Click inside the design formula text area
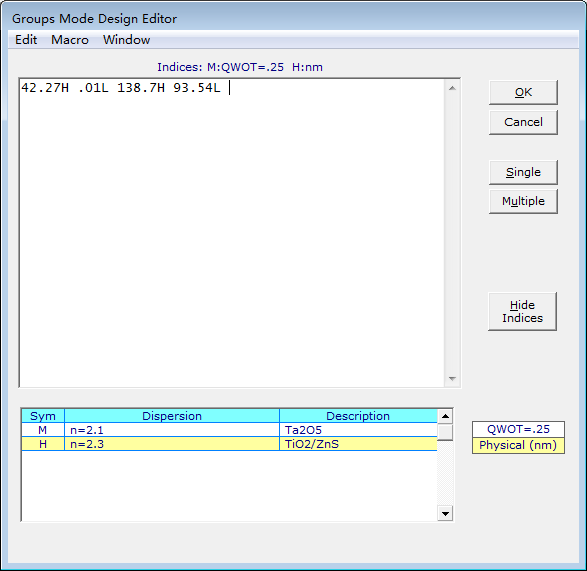 (232, 233)
